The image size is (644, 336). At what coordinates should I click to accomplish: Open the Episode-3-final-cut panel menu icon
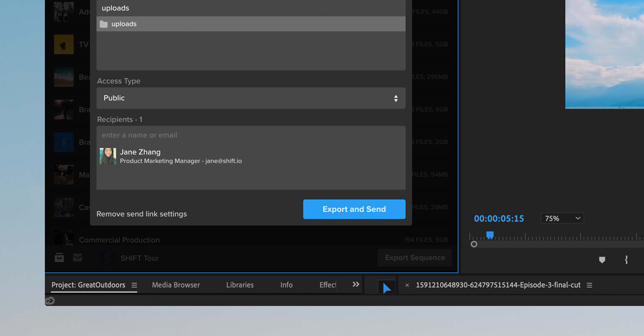(589, 285)
